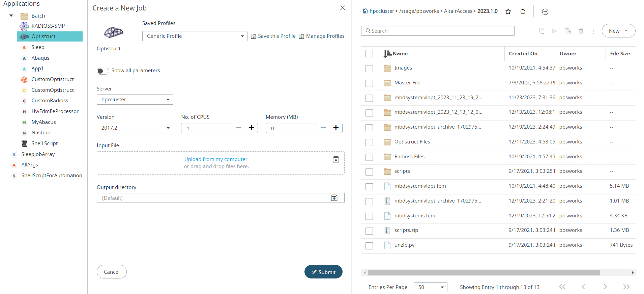This screenshot has width=644, height=294.
Task: Click the delete trash icon in file toolbar
Action: pyautogui.click(x=581, y=31)
